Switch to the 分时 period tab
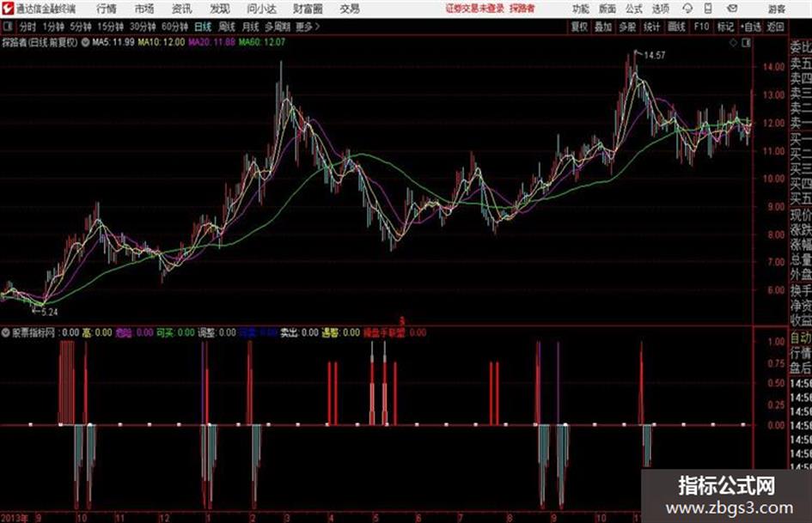This screenshot has height=523, width=812. click(x=27, y=27)
